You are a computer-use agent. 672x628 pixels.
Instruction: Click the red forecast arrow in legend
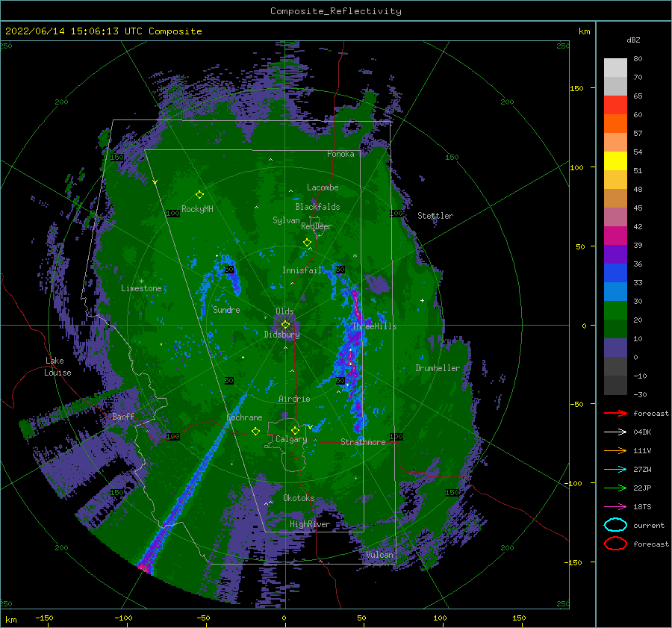click(615, 413)
